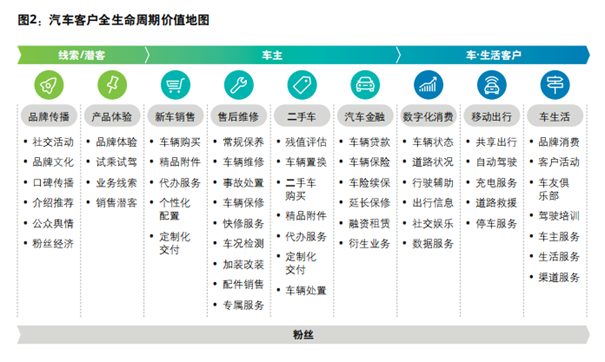Click the wrench icon above 售后维修

(238, 85)
